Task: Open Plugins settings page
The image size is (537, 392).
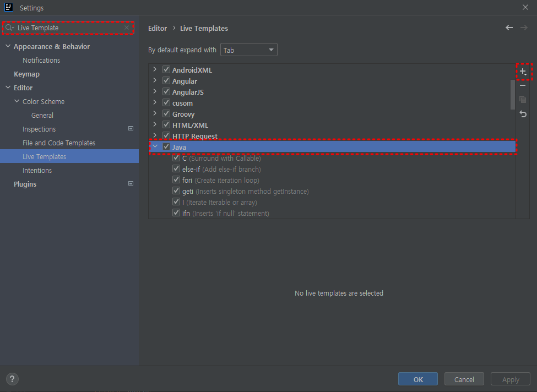Action: point(25,184)
